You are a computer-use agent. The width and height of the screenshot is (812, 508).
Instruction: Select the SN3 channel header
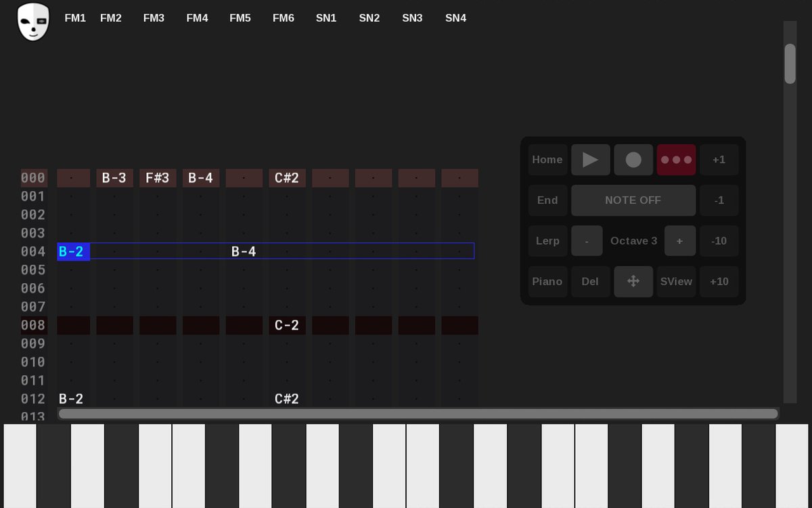(412, 18)
